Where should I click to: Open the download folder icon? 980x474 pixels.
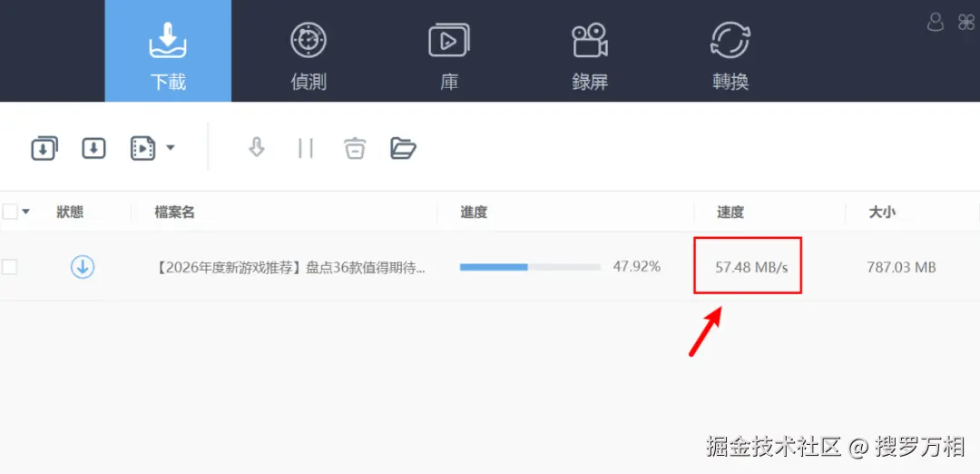point(403,148)
